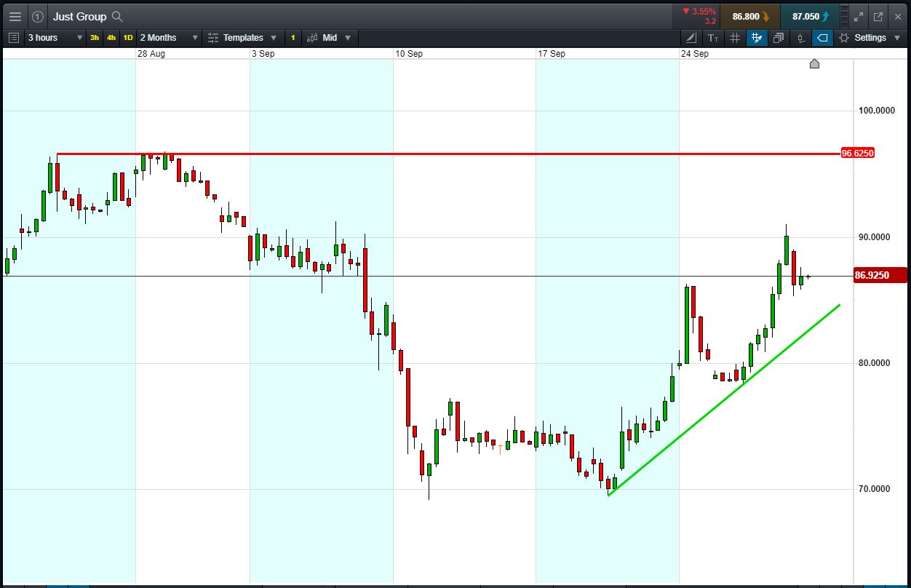911x588 pixels.
Task: Click the 100.0000 price axis label
Action: [876, 111]
